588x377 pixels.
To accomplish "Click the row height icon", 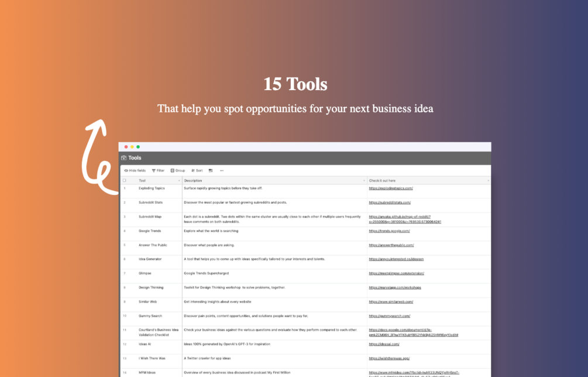I will coord(211,171).
